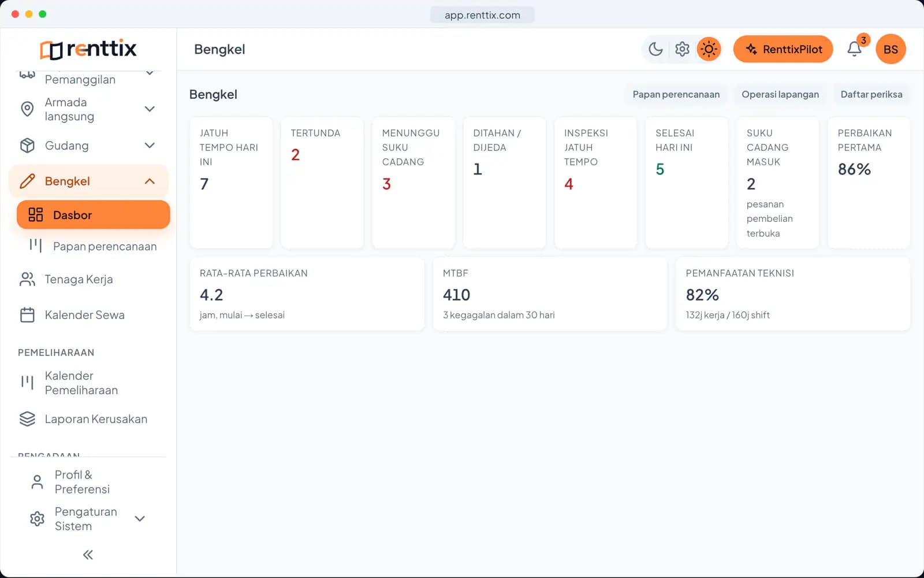Expand Pengaturan Sistem chevron

(140, 518)
